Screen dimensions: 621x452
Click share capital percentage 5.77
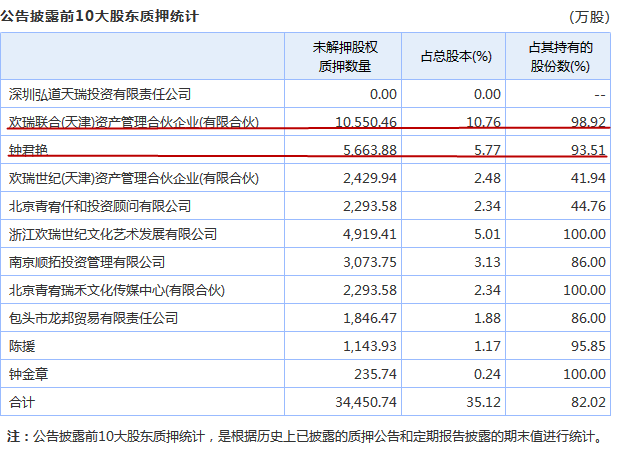pyautogui.click(x=487, y=150)
